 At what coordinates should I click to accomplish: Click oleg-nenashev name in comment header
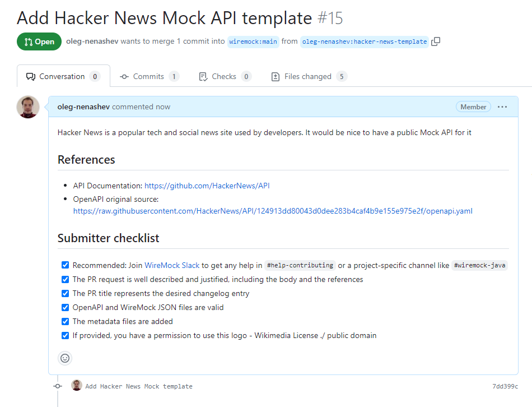[83, 107]
